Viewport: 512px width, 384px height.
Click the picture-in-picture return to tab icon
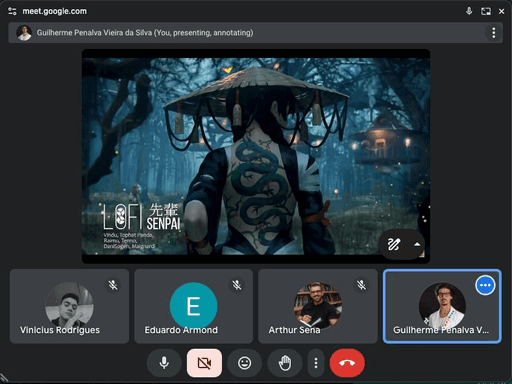(x=486, y=11)
